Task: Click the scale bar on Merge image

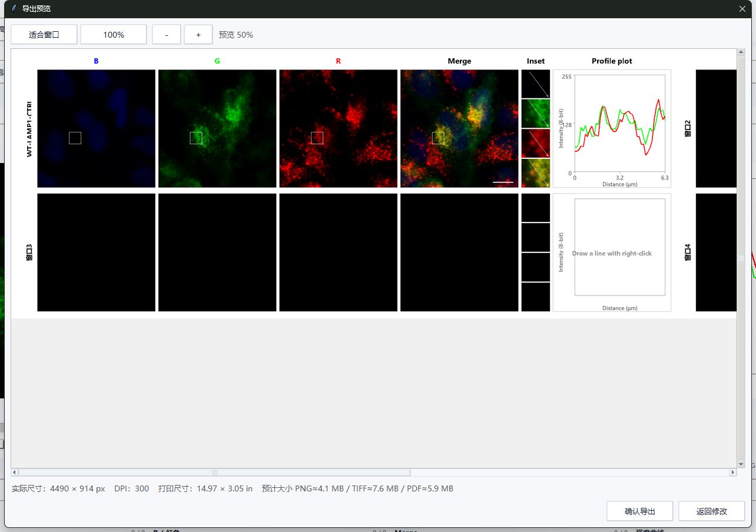Action: coord(503,182)
